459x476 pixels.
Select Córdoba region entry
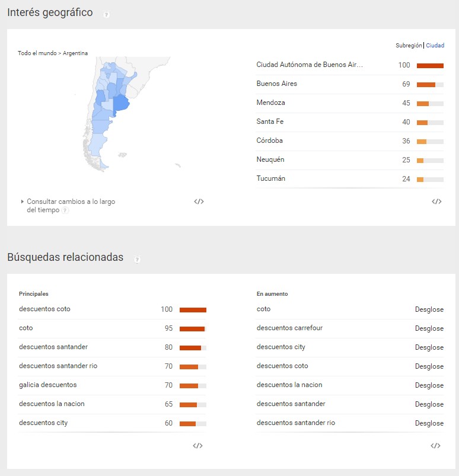pos(269,140)
